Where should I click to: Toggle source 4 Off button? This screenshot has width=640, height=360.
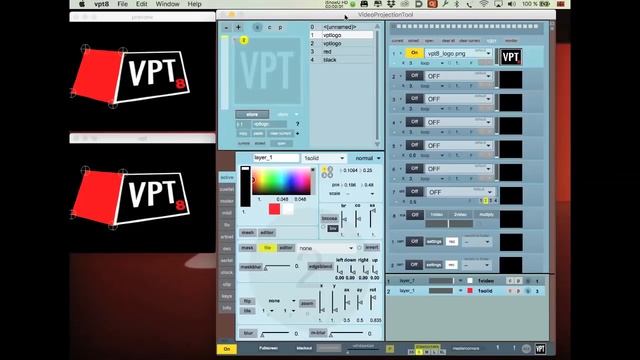tap(414, 122)
